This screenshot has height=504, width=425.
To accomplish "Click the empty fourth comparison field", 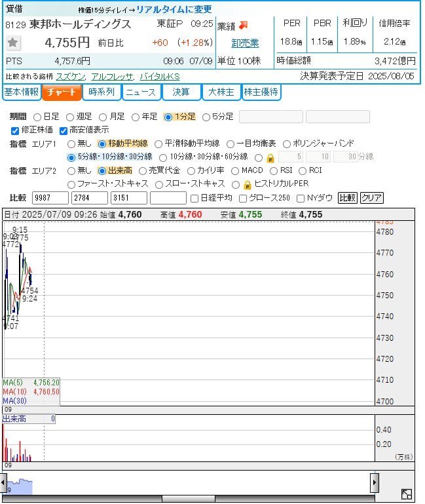I will [168, 198].
